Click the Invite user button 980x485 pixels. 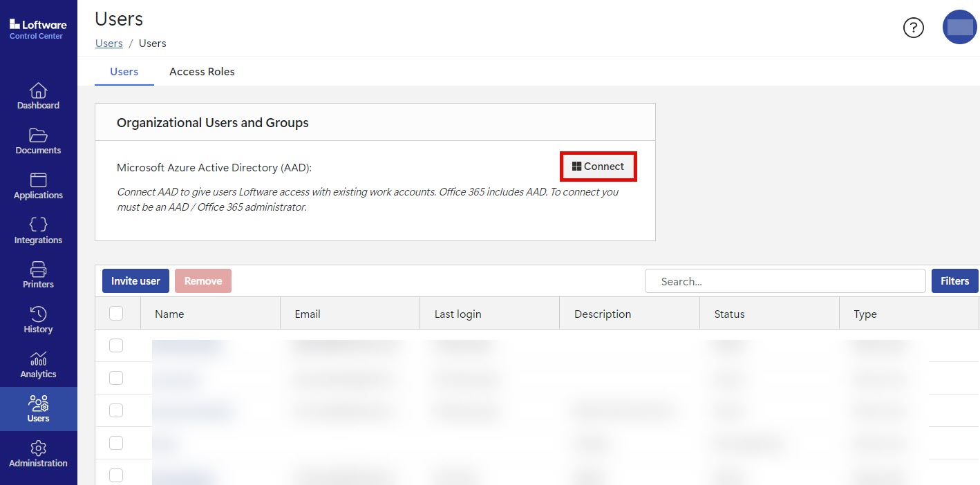coord(135,281)
